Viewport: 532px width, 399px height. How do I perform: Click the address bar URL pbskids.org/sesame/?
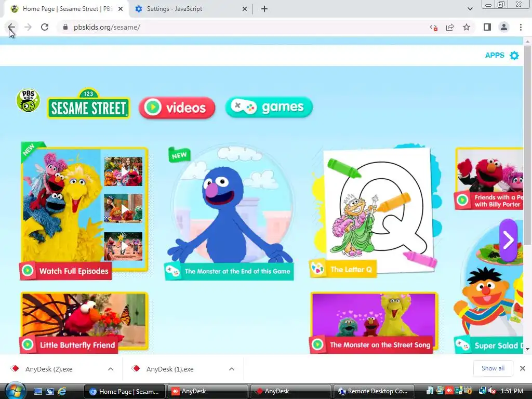pyautogui.click(x=107, y=27)
